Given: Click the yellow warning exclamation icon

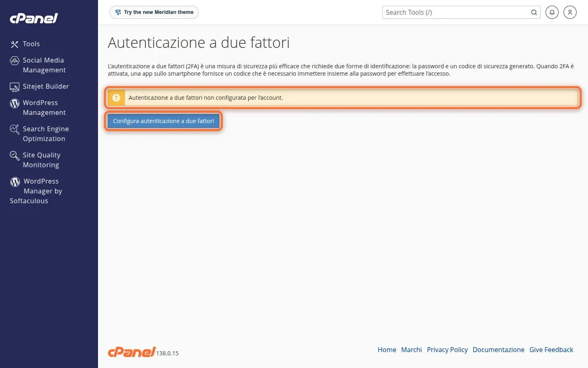Looking at the screenshot, I should coord(116,98).
